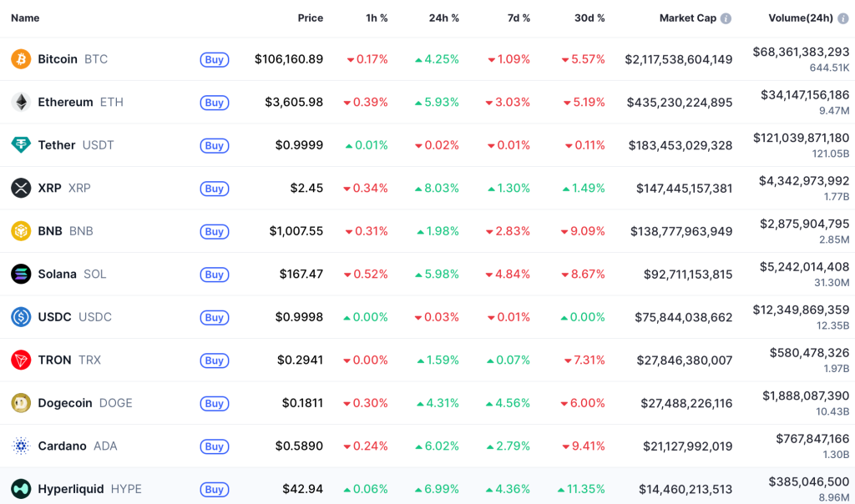This screenshot has height=504, width=855.
Task: Open the Volume(24h) info tooltip icon
Action: (x=842, y=18)
